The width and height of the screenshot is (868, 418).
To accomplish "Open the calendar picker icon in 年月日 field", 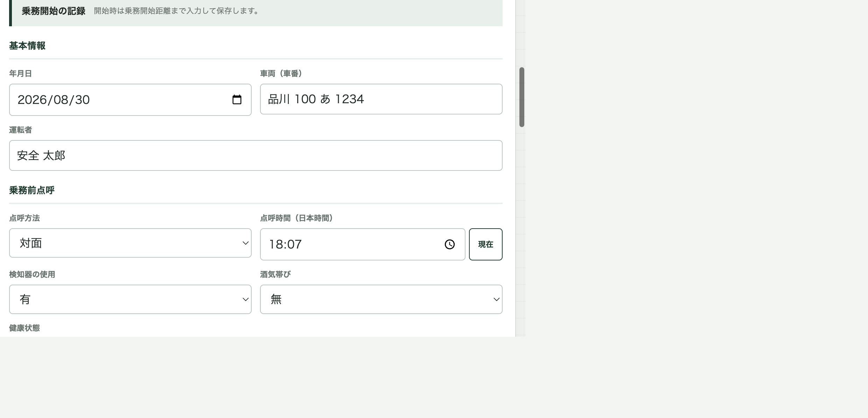I will pos(237,100).
